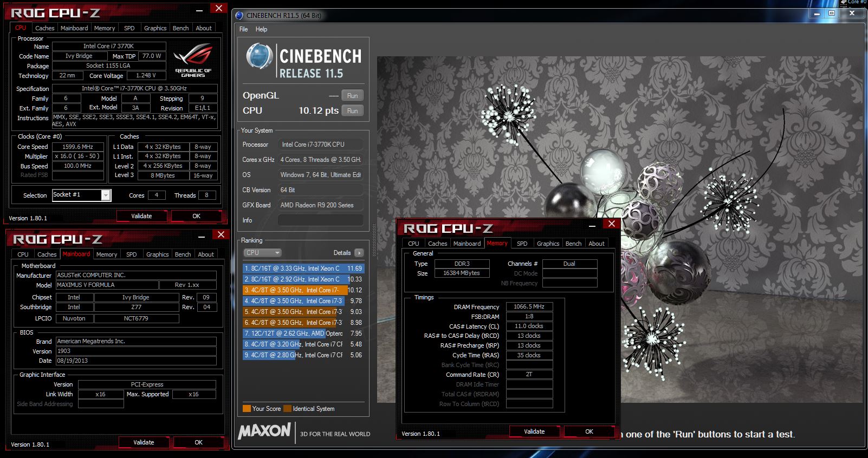The width and height of the screenshot is (868, 458).
Task: Run the OpenGL benchmark
Action: click(353, 96)
